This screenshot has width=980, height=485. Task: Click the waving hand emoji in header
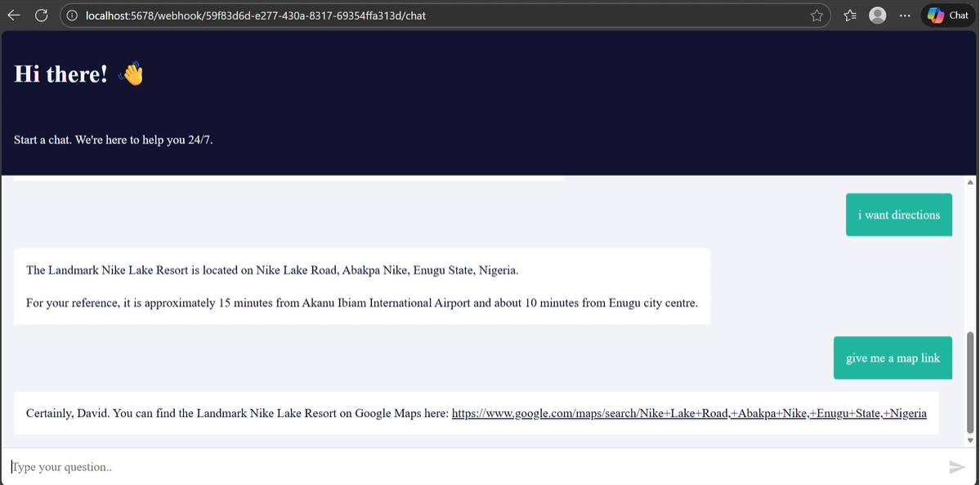tap(131, 74)
